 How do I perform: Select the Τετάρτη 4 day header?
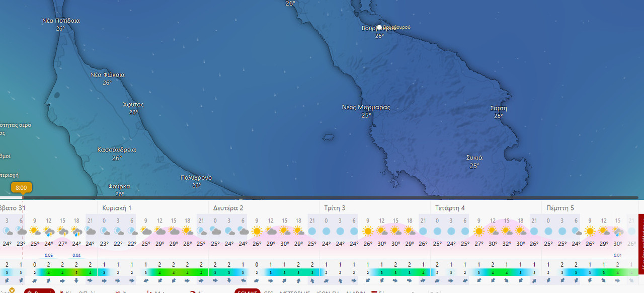click(x=450, y=208)
